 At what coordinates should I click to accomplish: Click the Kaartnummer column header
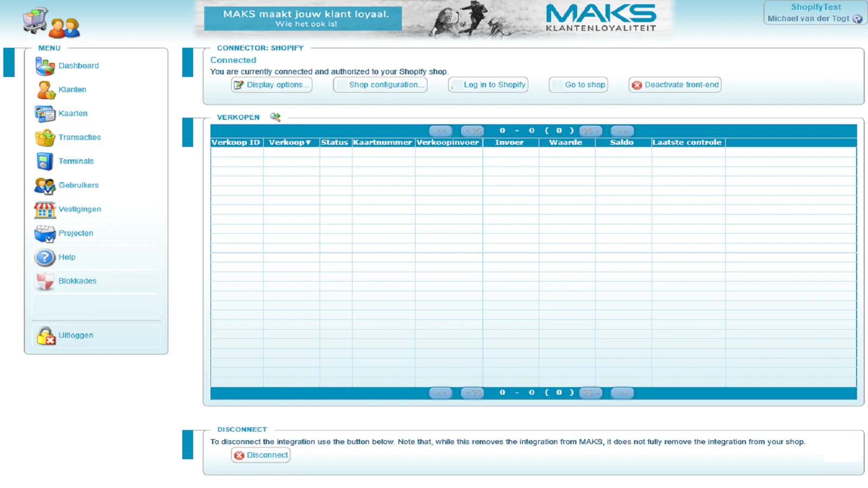point(383,143)
